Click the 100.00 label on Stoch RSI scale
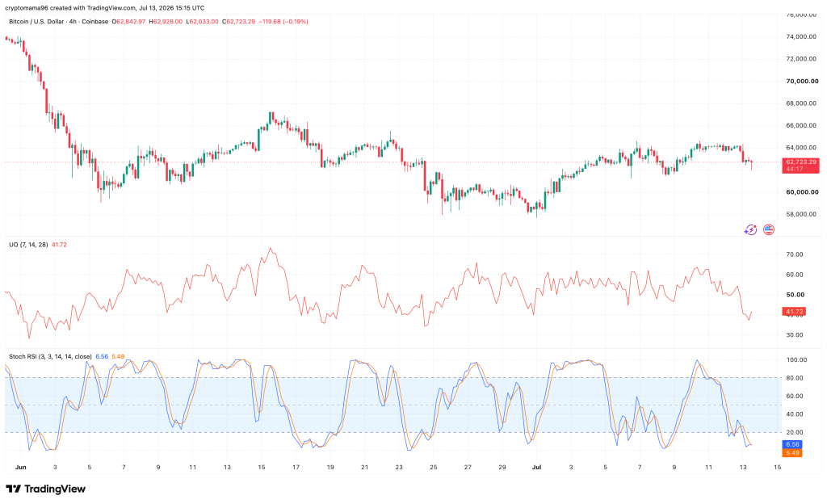 click(796, 360)
